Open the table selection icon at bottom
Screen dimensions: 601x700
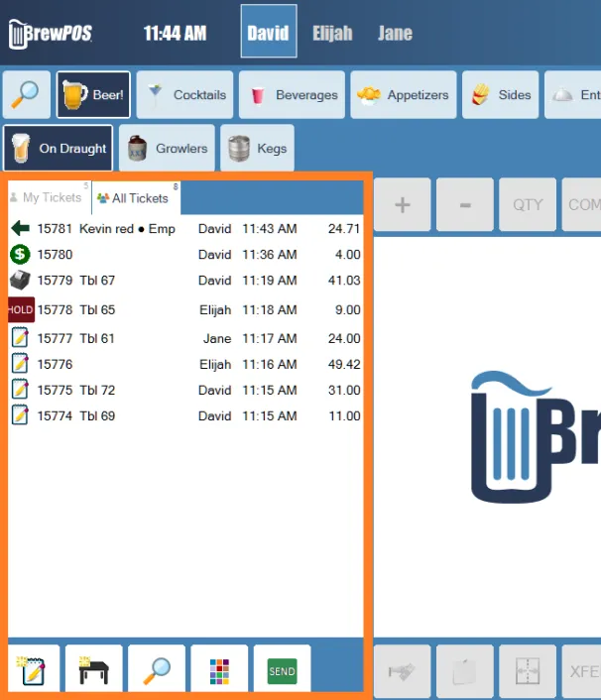[94, 669]
